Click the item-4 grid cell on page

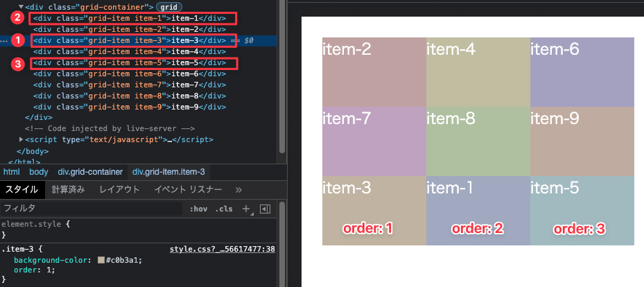click(x=478, y=72)
